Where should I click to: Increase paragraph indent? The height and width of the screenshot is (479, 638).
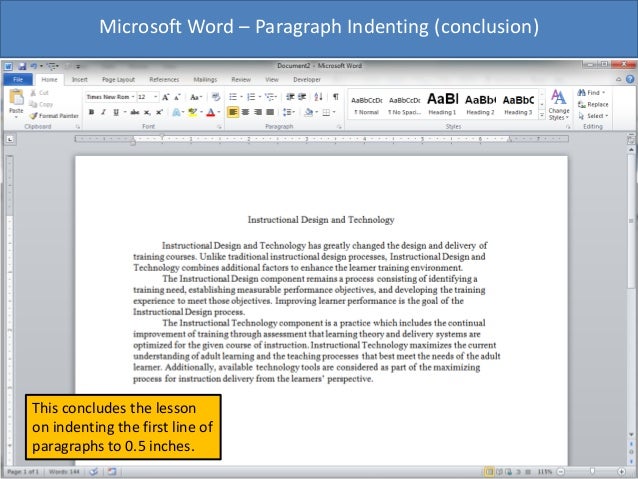pos(302,97)
